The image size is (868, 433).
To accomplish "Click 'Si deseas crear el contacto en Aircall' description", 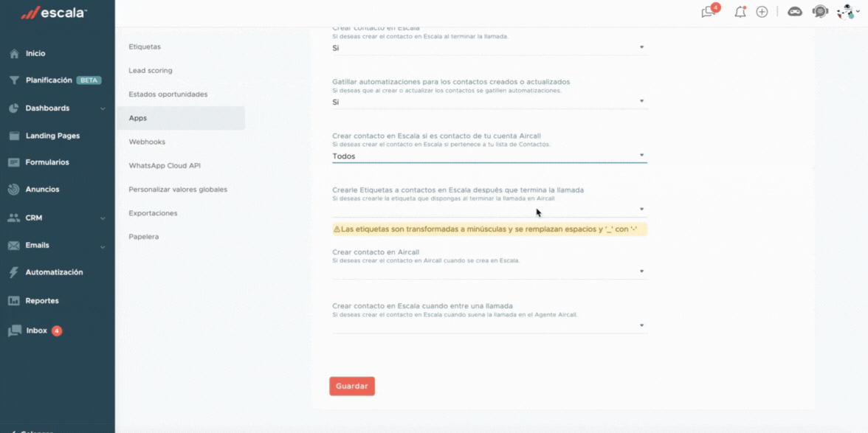I will pyautogui.click(x=426, y=260).
